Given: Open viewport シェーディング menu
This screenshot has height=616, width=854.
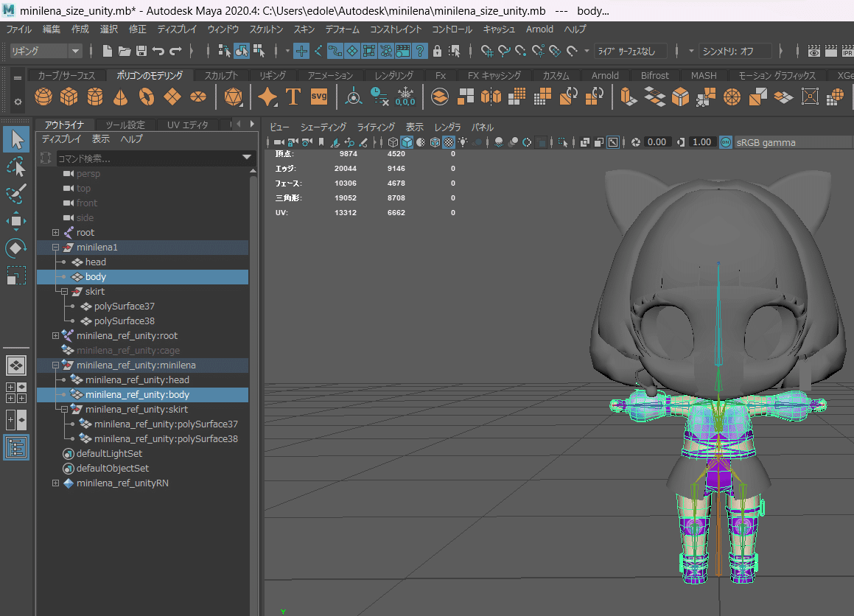Looking at the screenshot, I should click(x=323, y=127).
